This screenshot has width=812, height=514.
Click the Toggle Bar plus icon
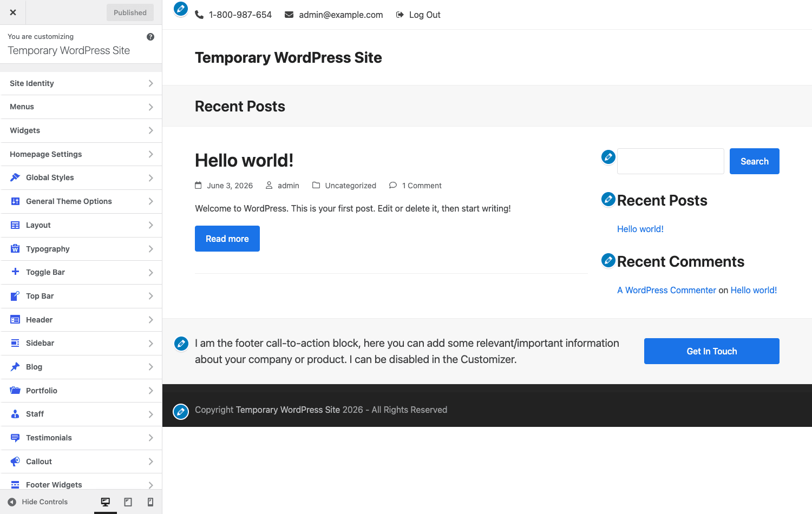click(15, 272)
